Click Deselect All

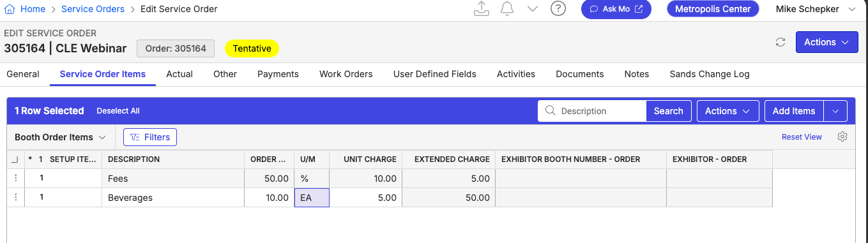click(x=118, y=111)
